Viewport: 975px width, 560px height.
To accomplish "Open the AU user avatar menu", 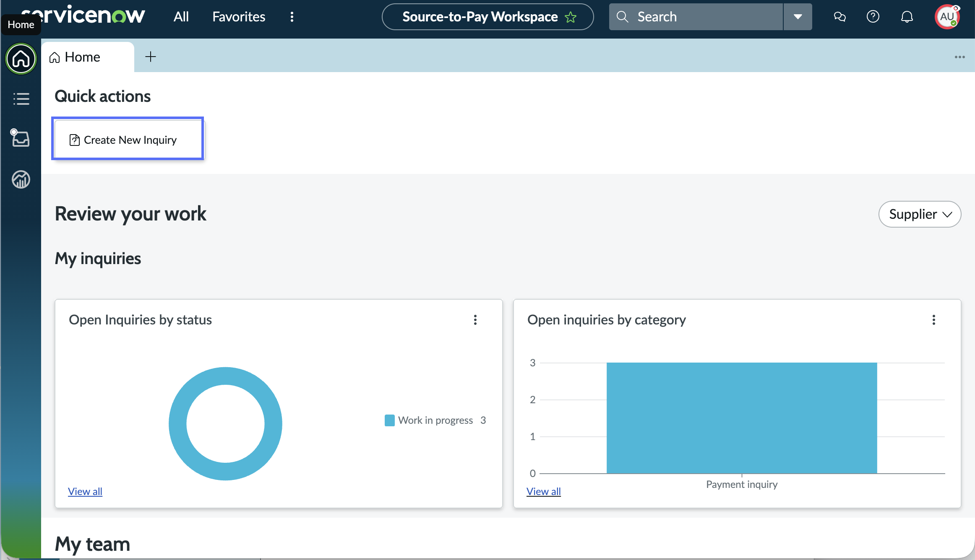I will point(947,17).
